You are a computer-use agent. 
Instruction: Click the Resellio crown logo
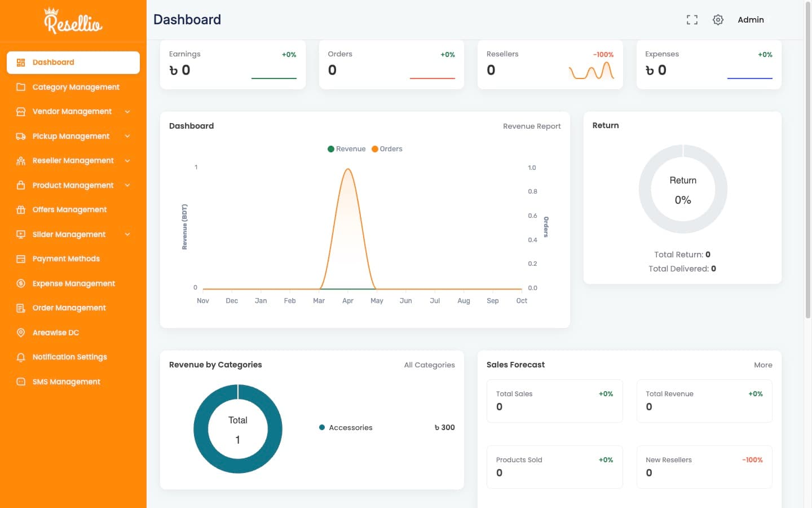tap(73, 21)
